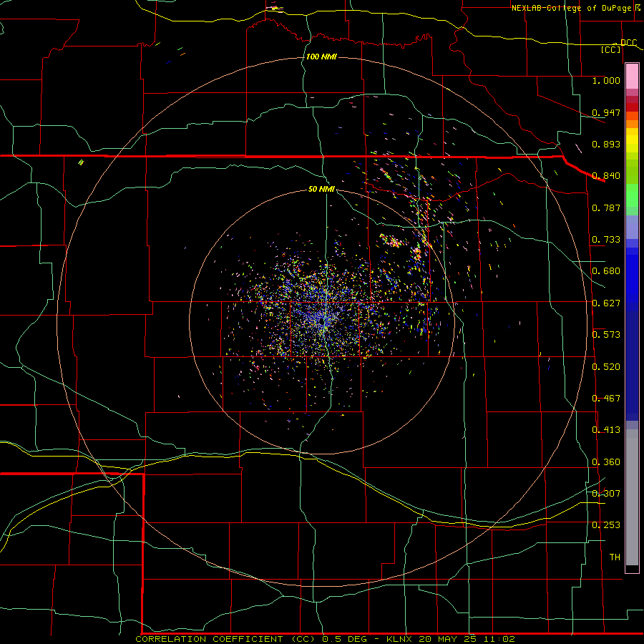Click the 0.787 legend value
This screenshot has height=644, width=644.
pyautogui.click(x=606, y=208)
